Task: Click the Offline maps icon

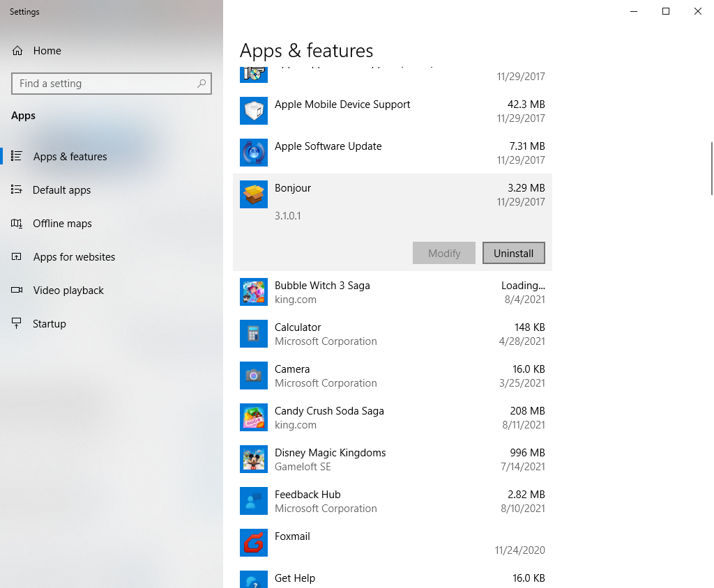Action: pos(17,223)
